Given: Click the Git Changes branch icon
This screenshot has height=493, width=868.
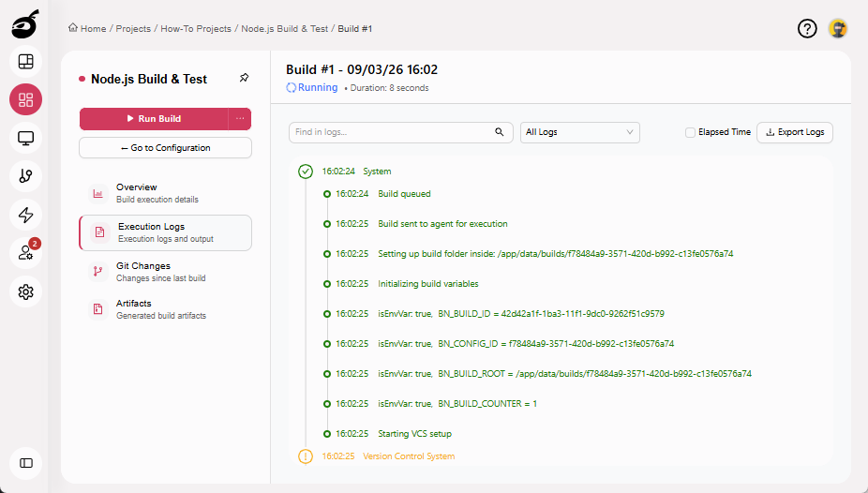Looking at the screenshot, I should point(98,271).
